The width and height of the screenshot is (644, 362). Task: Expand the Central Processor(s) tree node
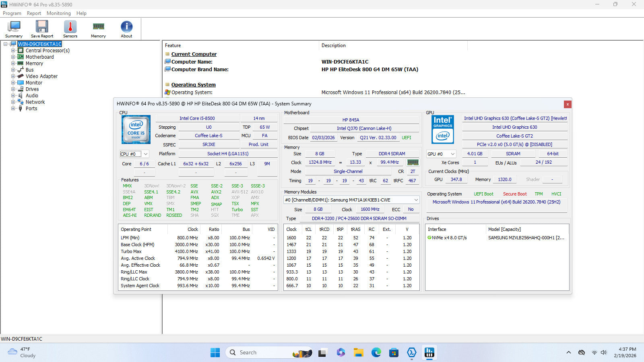click(13, 51)
